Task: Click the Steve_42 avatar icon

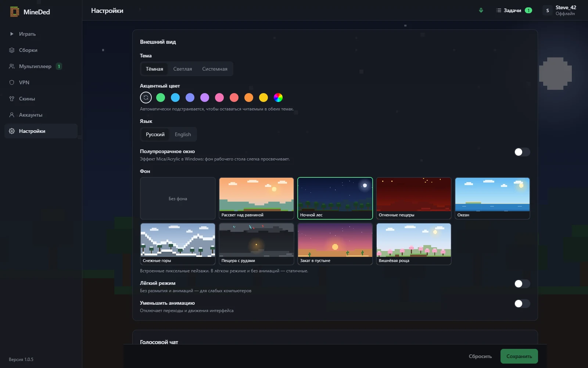Action: [548, 10]
